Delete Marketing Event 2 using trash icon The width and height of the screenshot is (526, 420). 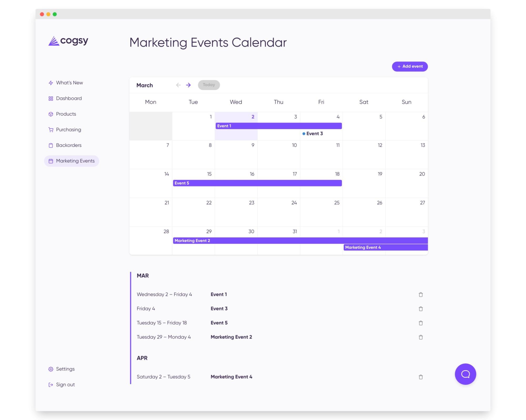(421, 337)
